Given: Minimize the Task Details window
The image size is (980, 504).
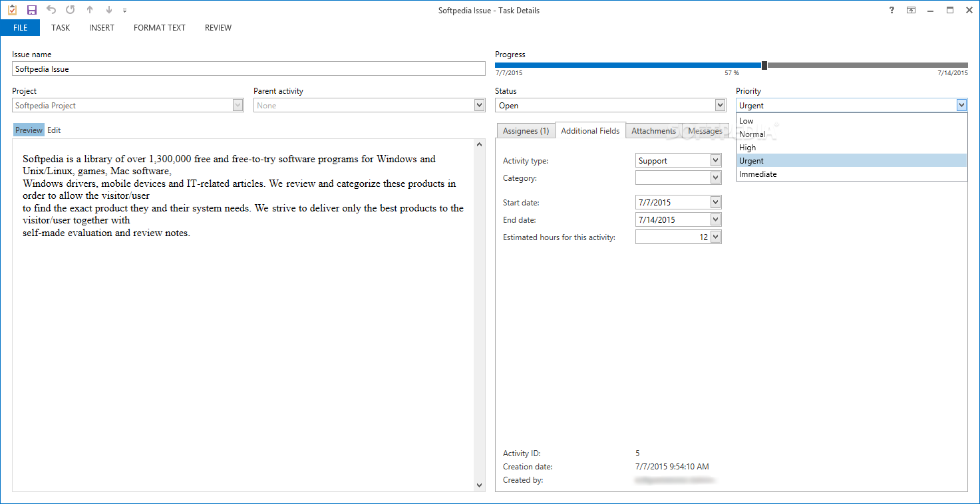Looking at the screenshot, I should tap(930, 10).
